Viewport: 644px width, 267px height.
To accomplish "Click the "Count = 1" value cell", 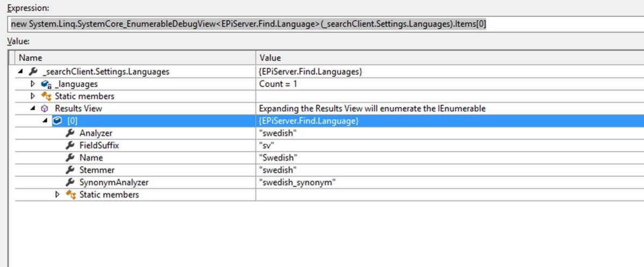I will coord(278,84).
